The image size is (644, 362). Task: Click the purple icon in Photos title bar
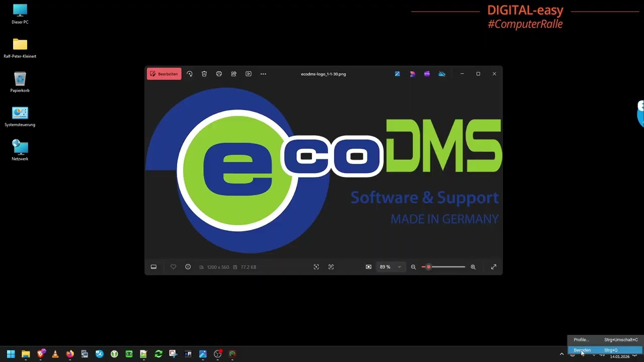click(427, 74)
